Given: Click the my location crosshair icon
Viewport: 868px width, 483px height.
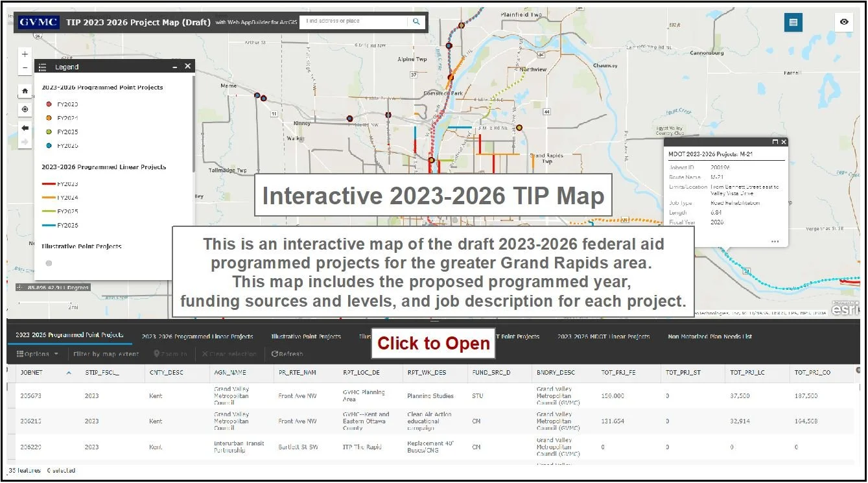Looking at the screenshot, I should point(24,109).
